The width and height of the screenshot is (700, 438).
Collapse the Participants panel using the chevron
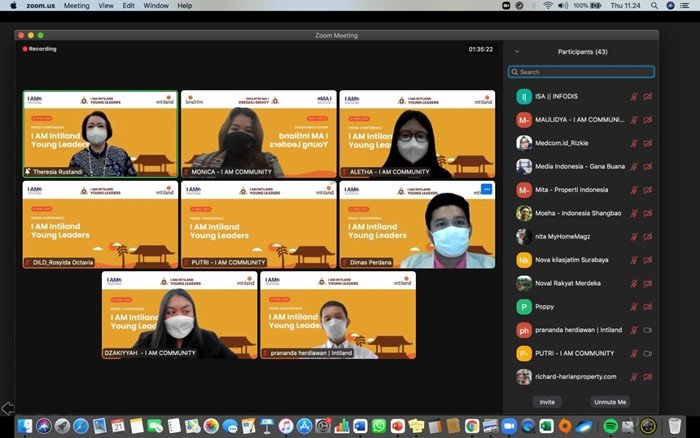coord(516,51)
